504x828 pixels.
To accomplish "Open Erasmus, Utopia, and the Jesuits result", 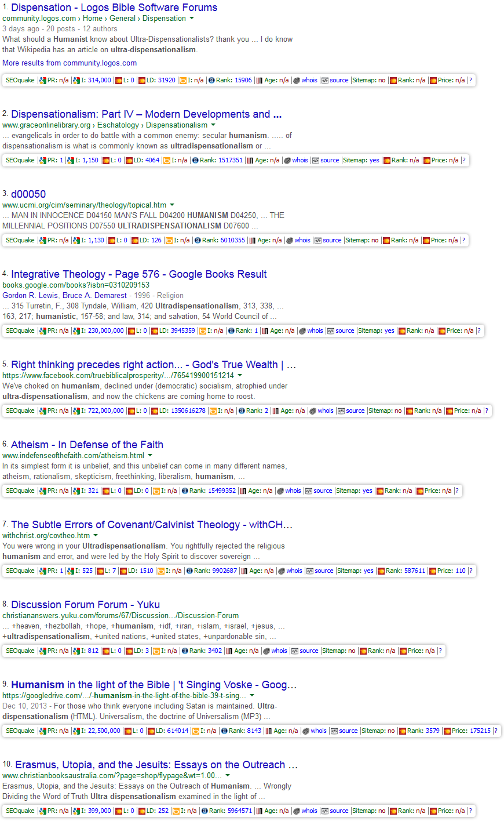I will point(156,765).
